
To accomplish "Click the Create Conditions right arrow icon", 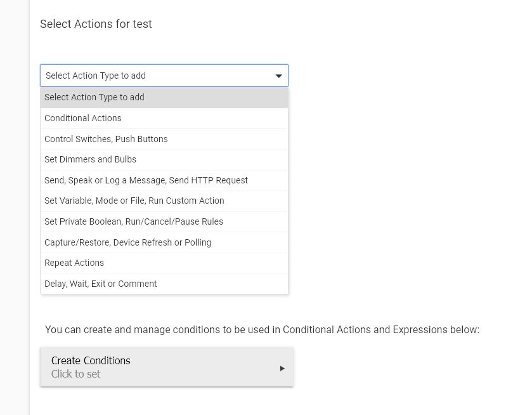I will tap(282, 368).
